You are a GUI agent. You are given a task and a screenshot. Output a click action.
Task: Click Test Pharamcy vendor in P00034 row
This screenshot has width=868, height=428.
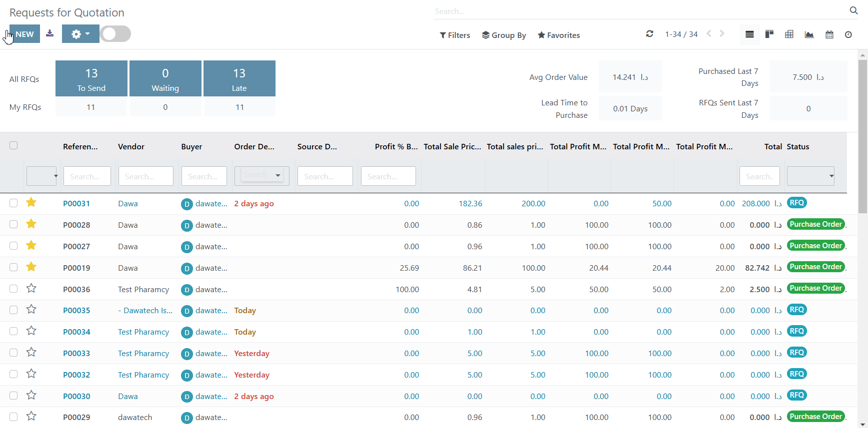tap(143, 332)
